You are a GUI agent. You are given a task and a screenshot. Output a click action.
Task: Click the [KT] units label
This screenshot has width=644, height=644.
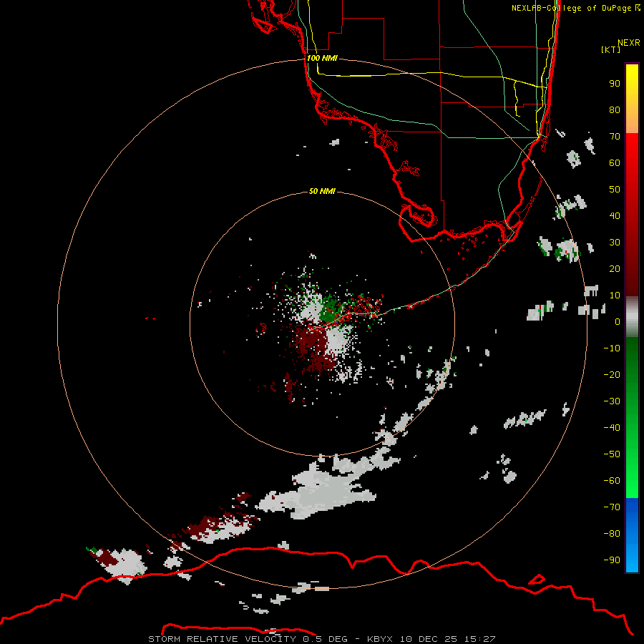click(610, 49)
